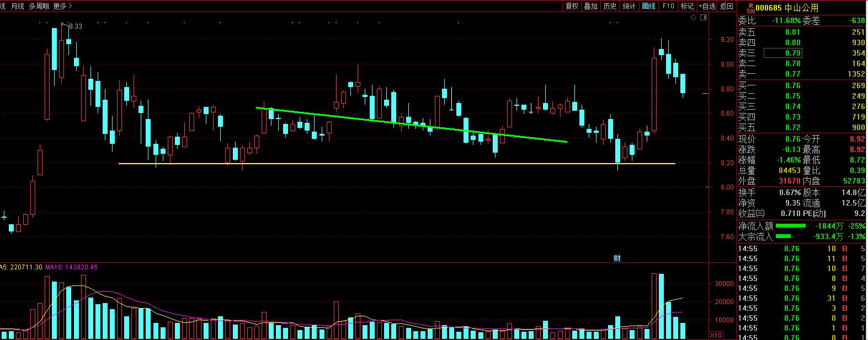This screenshot has width=868, height=340.
Task: Click the 卖四 price 8.80
Action: [792, 42]
